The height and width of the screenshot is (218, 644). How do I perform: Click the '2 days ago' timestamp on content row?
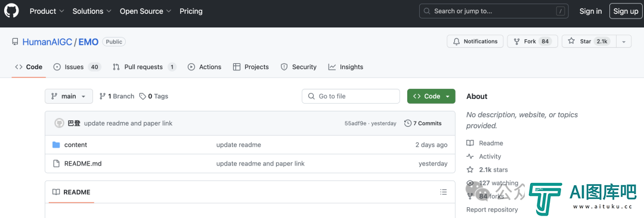tap(431, 145)
